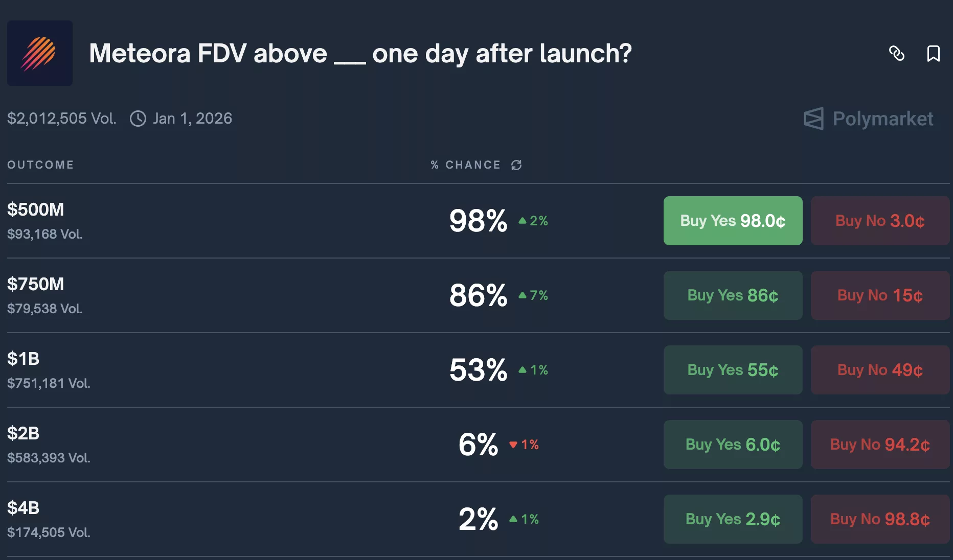This screenshot has height=560, width=953.
Task: Click Buy No 94.2¢ for $2B
Action: [879, 445]
